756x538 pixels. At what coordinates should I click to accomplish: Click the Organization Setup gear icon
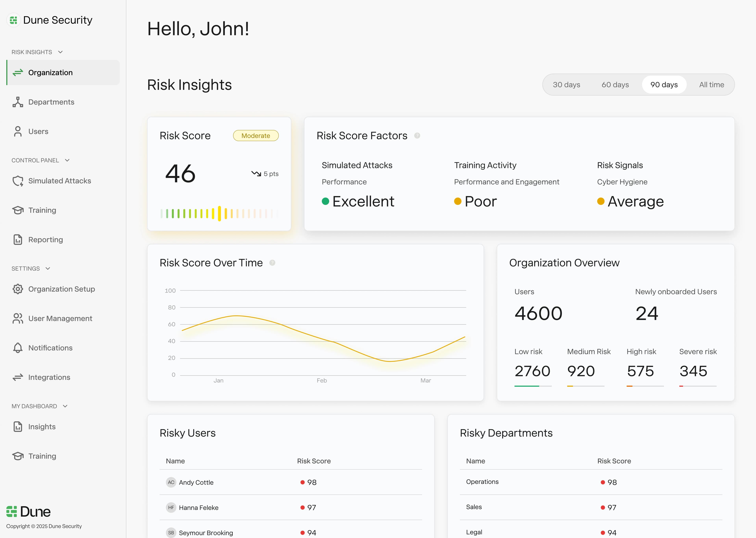[x=18, y=289]
